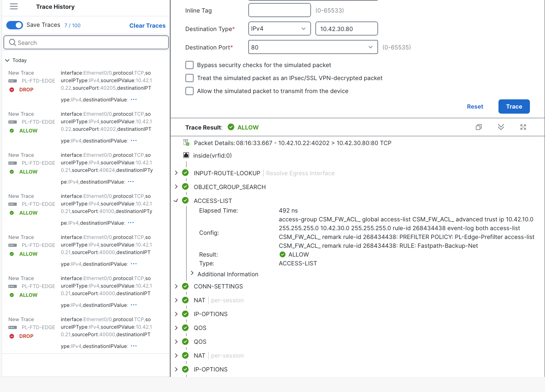Click the ellipsis on the DROP trace with sourcePort 40000
This screenshot has width=545, height=392.
(134, 346)
